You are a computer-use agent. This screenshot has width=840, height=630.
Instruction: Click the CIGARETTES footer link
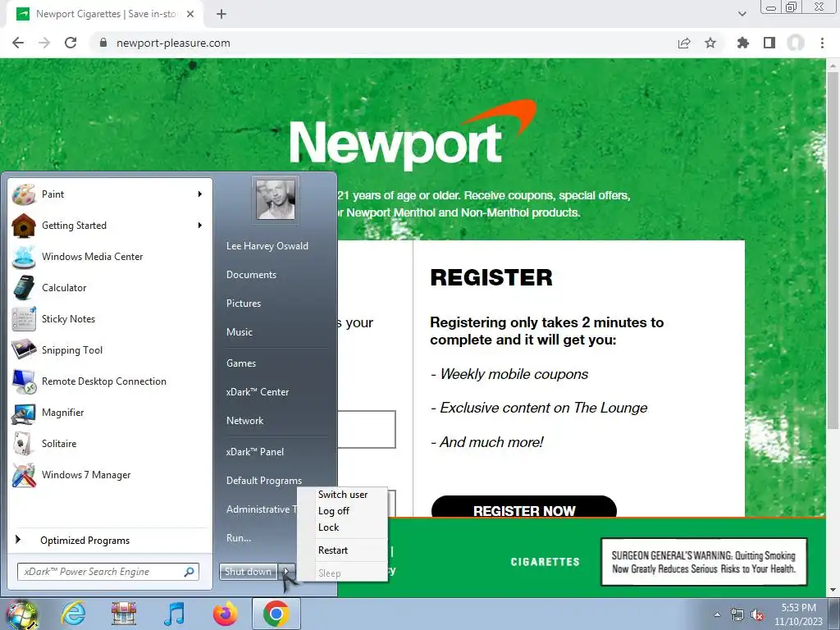(x=545, y=561)
